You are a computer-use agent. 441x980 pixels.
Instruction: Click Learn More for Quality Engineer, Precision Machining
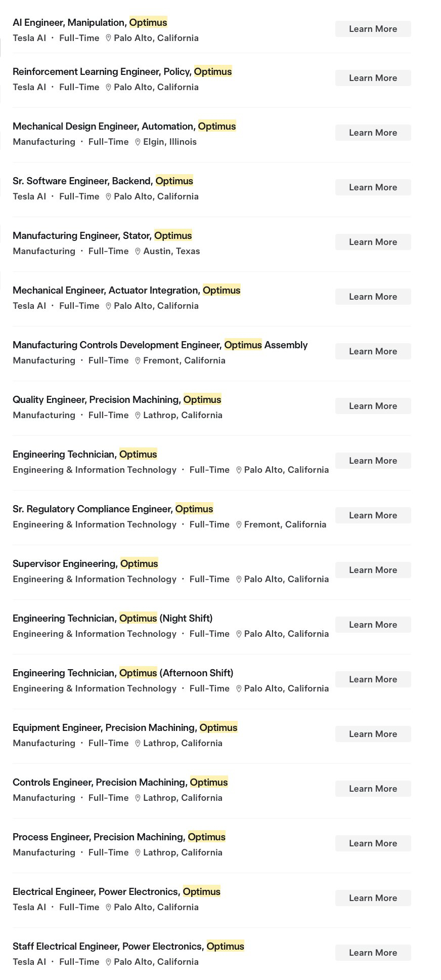373,406
